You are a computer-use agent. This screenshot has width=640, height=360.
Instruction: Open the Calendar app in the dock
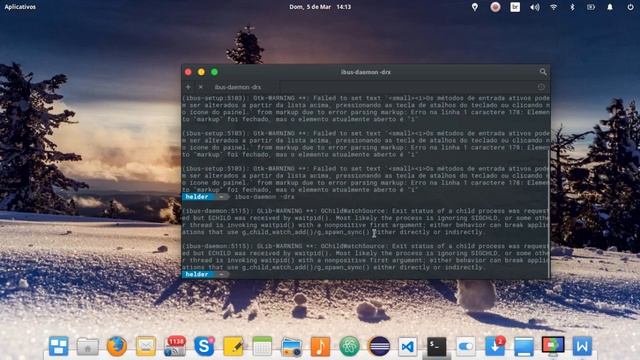[x=262, y=346]
